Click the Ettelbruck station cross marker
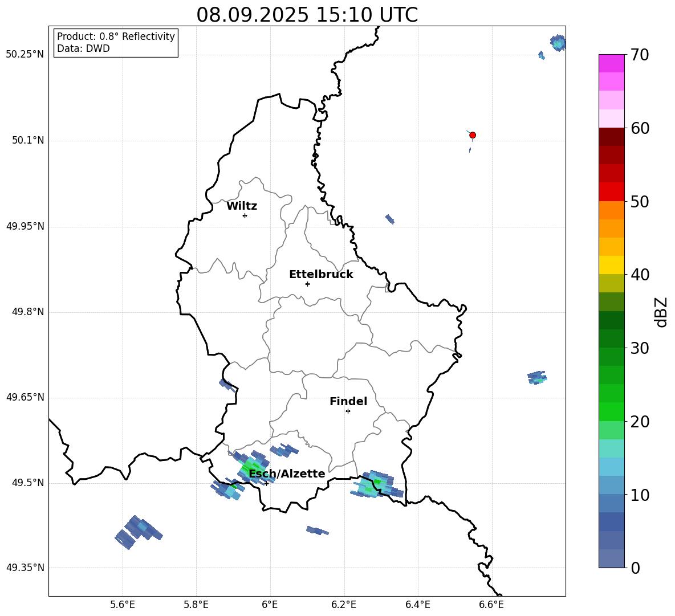The width and height of the screenshot is (675, 616). coord(307,284)
